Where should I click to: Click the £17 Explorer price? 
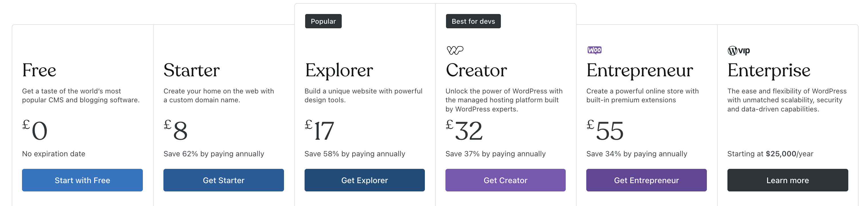[319, 130]
